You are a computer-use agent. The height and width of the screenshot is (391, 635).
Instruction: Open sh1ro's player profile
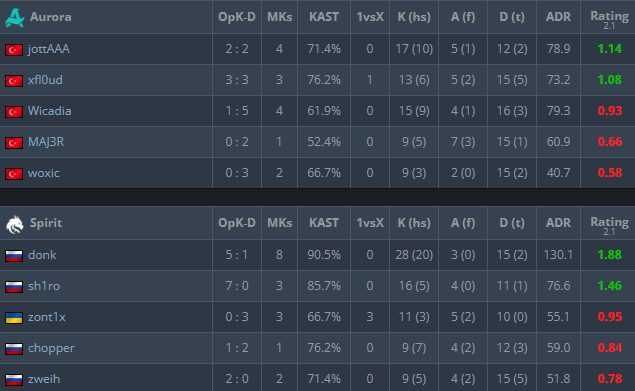pos(44,286)
